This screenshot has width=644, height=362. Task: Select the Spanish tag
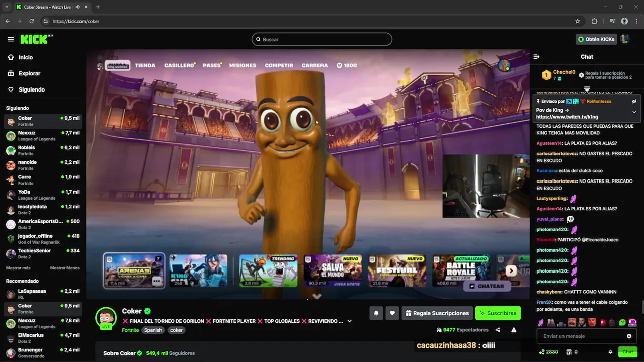tap(153, 330)
